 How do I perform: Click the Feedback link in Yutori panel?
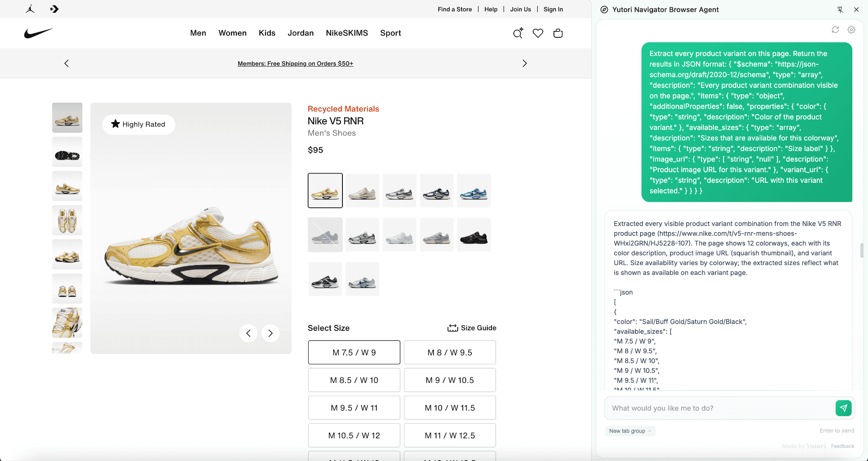843,446
